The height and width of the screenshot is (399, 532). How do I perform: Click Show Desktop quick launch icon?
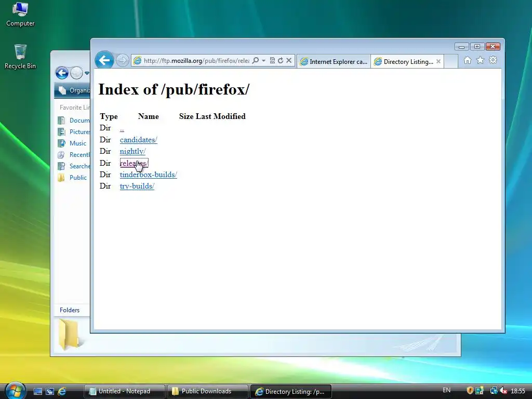point(37,392)
